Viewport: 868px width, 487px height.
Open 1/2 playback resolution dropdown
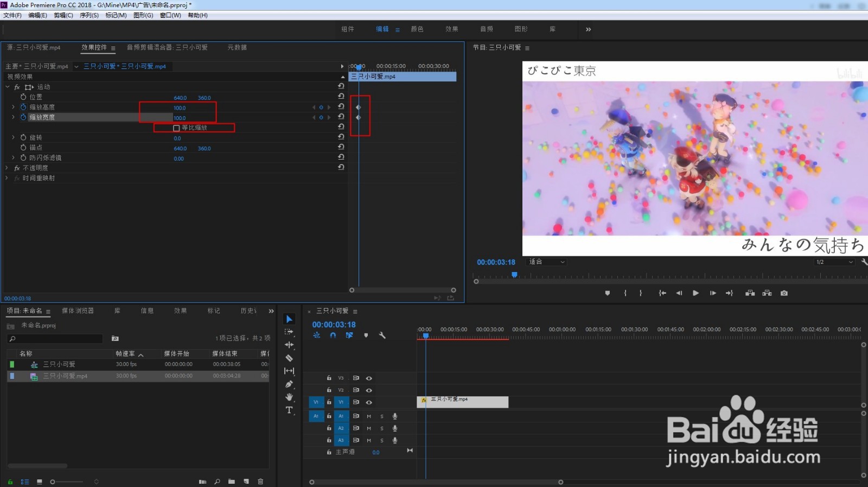pyautogui.click(x=834, y=262)
